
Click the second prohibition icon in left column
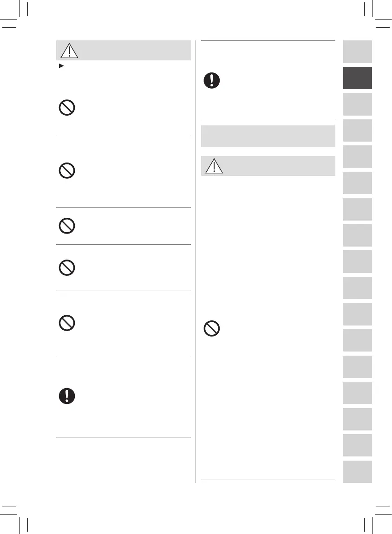67,171
